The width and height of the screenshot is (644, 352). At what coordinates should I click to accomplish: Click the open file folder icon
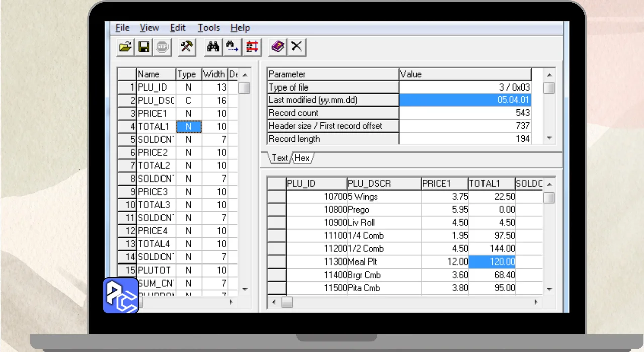coord(125,47)
